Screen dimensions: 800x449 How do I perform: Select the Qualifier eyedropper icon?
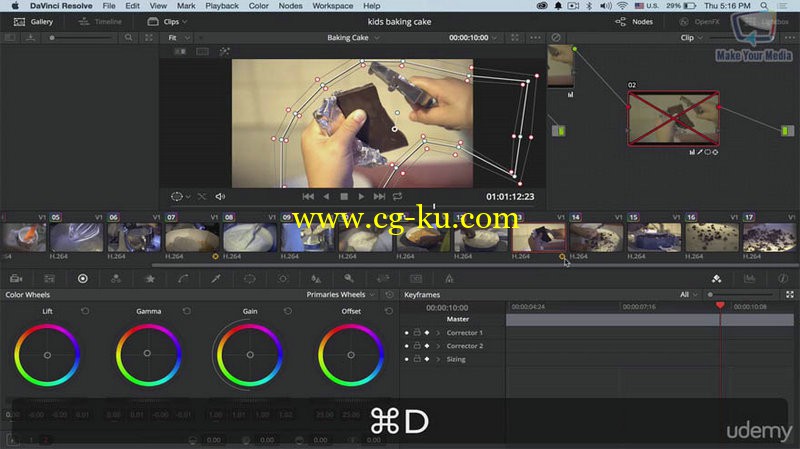pyautogui.click(x=216, y=279)
